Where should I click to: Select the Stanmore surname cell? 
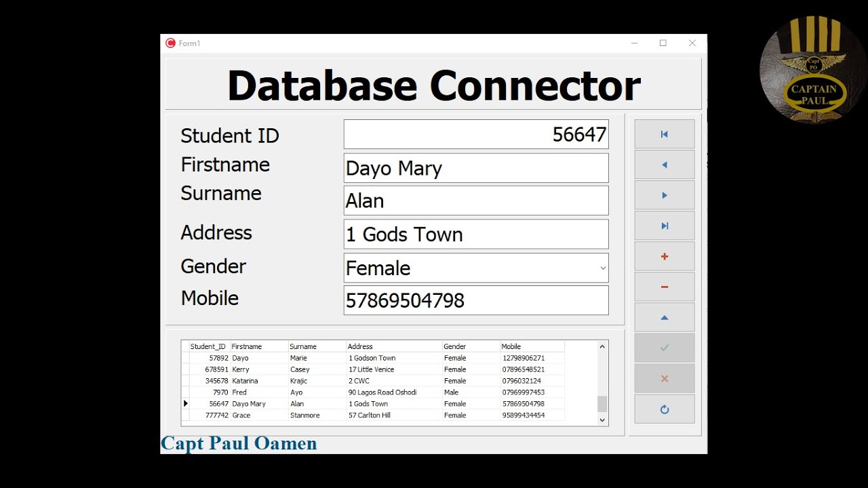click(317, 415)
